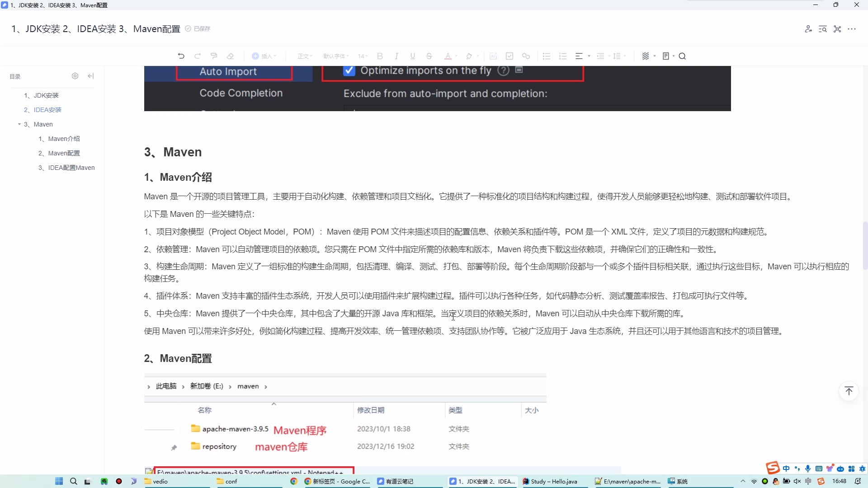Search within the note
868x488 pixels.
click(x=682, y=56)
